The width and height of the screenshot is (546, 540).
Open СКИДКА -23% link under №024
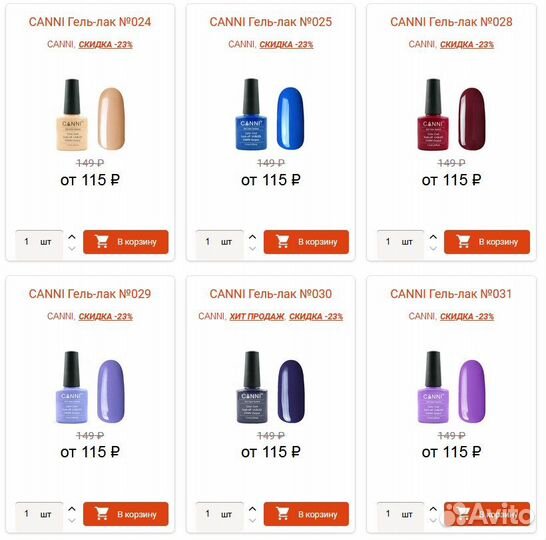click(x=106, y=45)
